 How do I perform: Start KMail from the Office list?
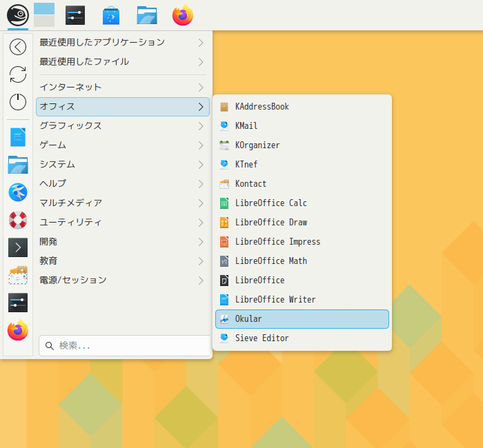[x=302, y=126]
